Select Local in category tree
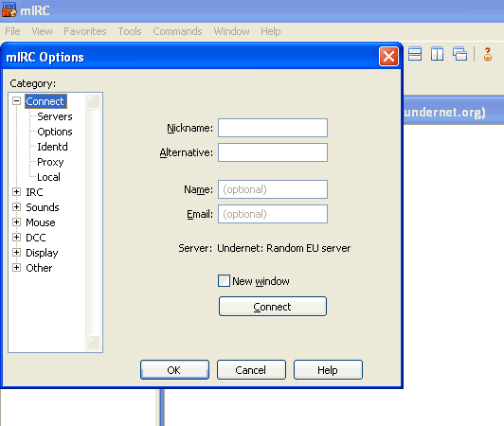 click(x=48, y=177)
